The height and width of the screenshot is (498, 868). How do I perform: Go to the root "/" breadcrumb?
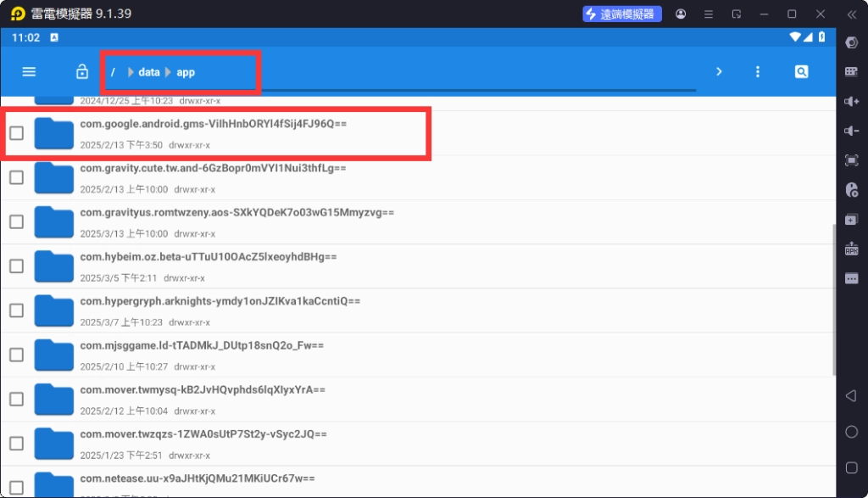(x=113, y=73)
